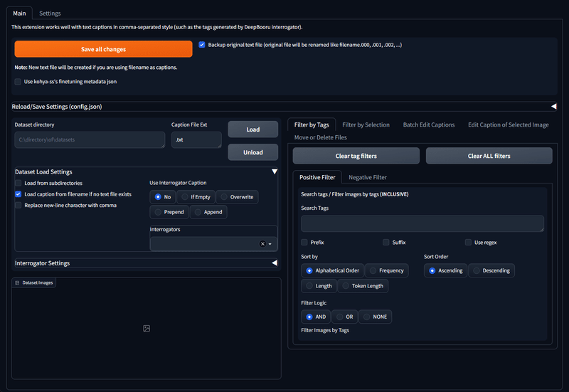Screen dimensions: 569x392
Task: Select the If Empty interrogator caption option
Action: pyautogui.click(x=196, y=197)
